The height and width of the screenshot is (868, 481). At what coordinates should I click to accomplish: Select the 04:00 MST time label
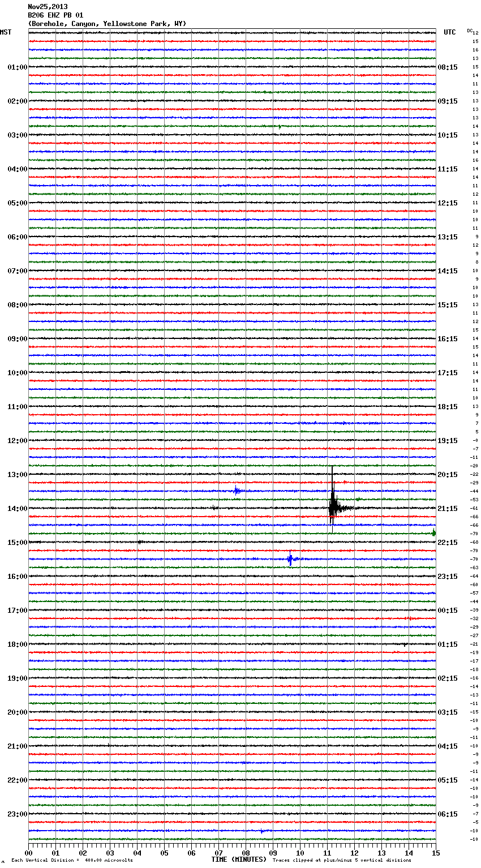tap(18, 169)
